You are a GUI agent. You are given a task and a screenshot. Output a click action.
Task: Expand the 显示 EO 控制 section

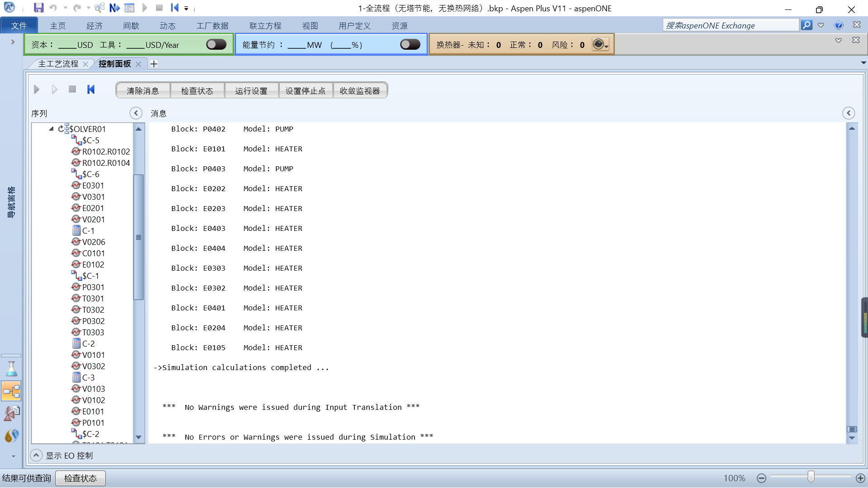pos(36,455)
